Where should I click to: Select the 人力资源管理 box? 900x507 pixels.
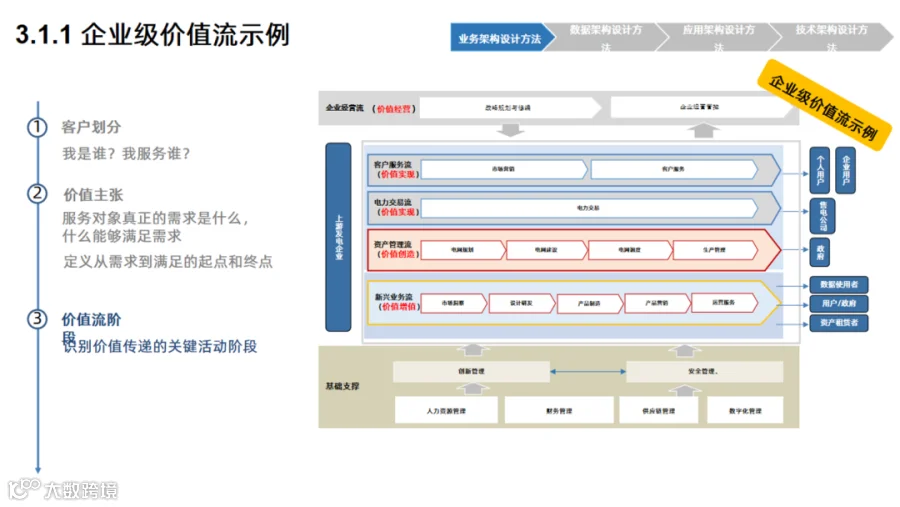pos(447,411)
